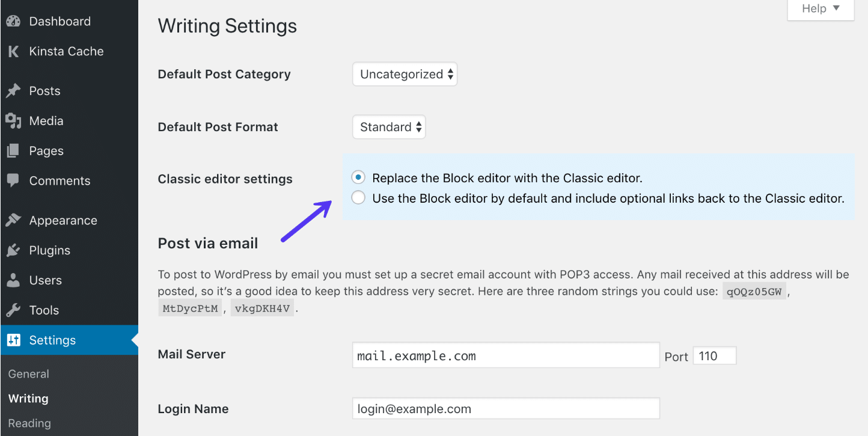Select Replace the Block editor with Classic editor

click(358, 177)
